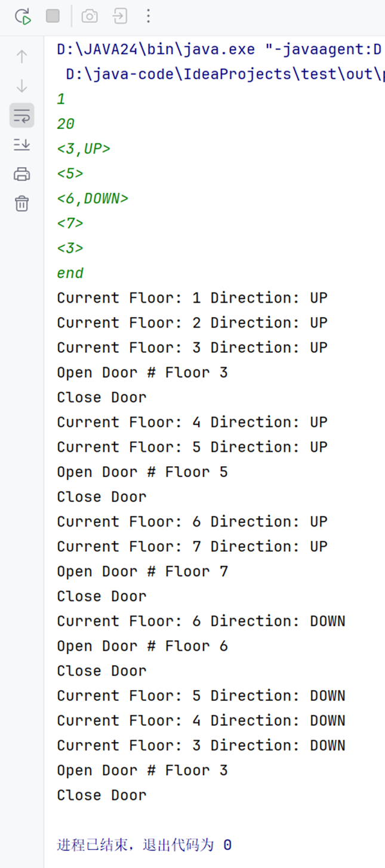Click the 'Open Door # Floor 7' output line
385x868 pixels.
[143, 572]
